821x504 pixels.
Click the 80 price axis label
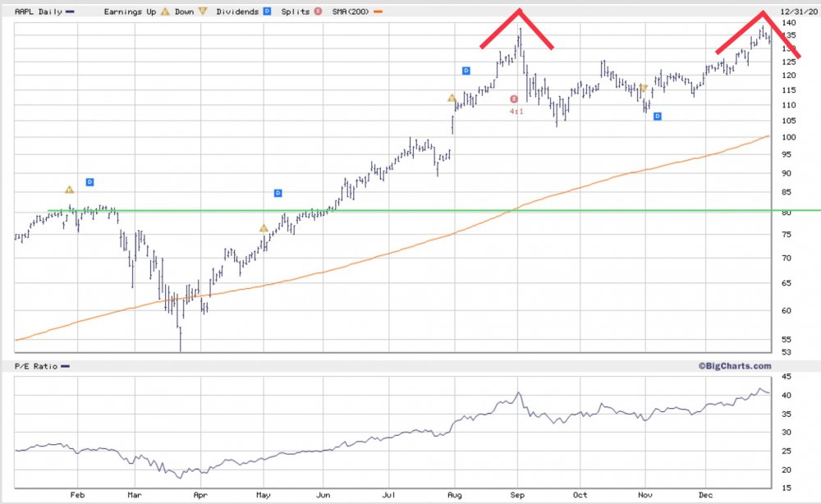pyautogui.click(x=787, y=213)
